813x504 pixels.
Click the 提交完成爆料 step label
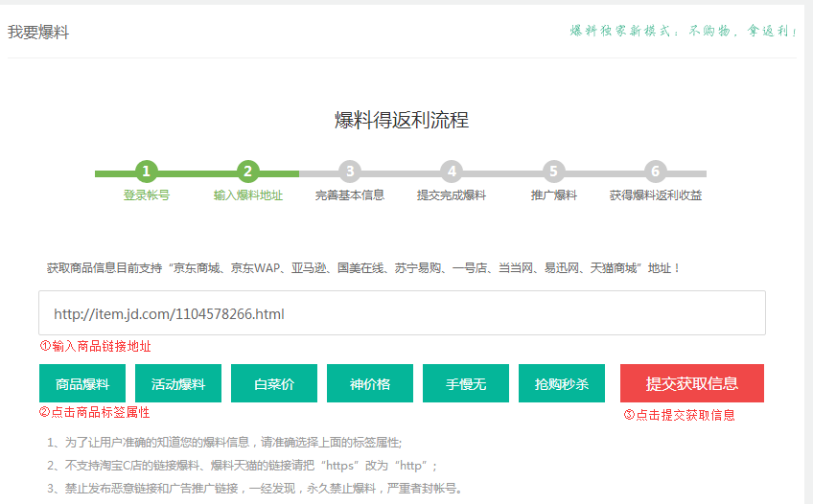[x=452, y=195]
